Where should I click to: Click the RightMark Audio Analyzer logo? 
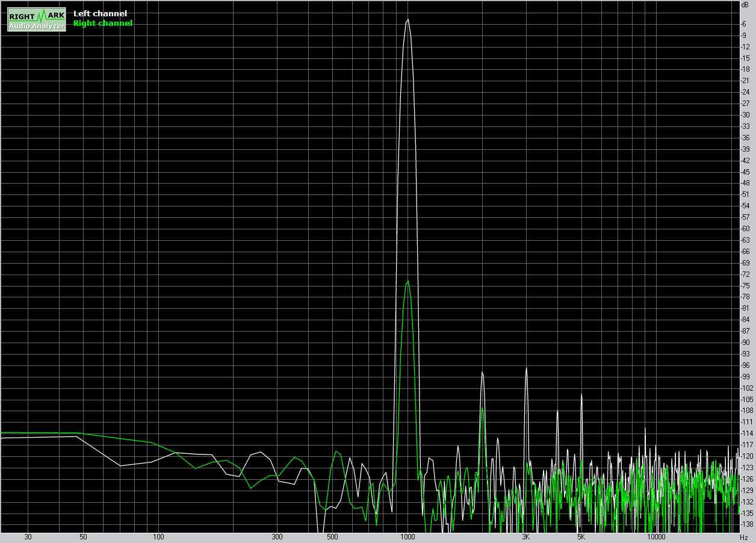coord(37,20)
